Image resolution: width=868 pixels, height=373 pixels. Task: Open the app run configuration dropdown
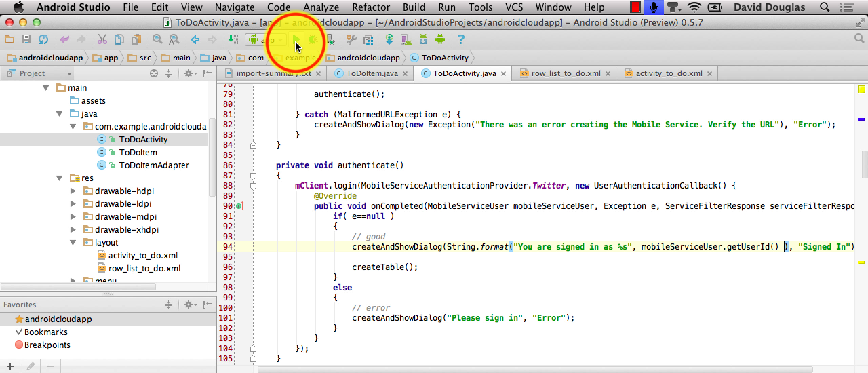(x=265, y=39)
